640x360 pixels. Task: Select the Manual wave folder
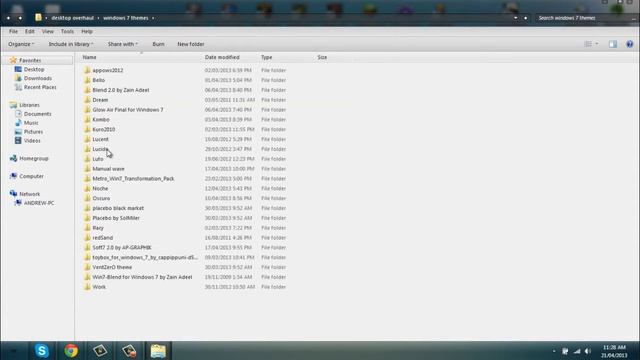click(108, 169)
